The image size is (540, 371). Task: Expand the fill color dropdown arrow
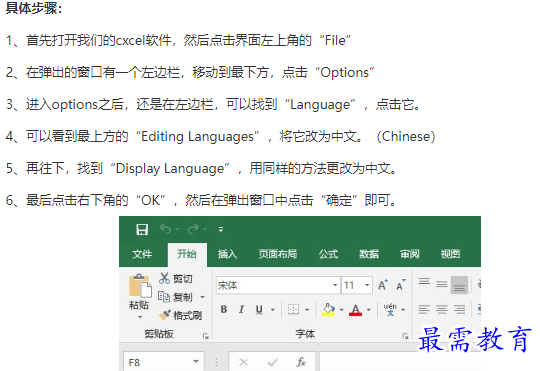(x=342, y=310)
